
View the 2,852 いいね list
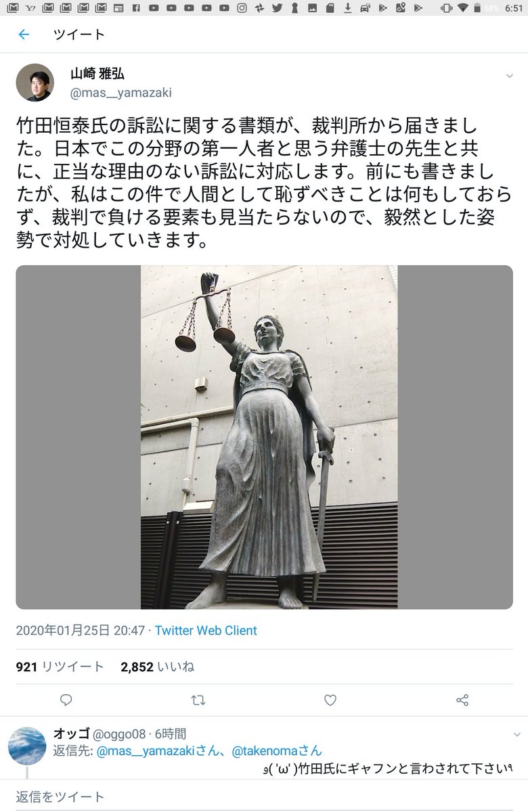pos(157,667)
